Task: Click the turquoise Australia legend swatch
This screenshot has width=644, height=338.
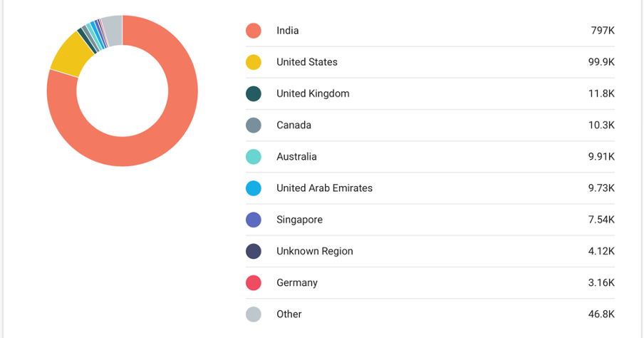Action: 254,157
